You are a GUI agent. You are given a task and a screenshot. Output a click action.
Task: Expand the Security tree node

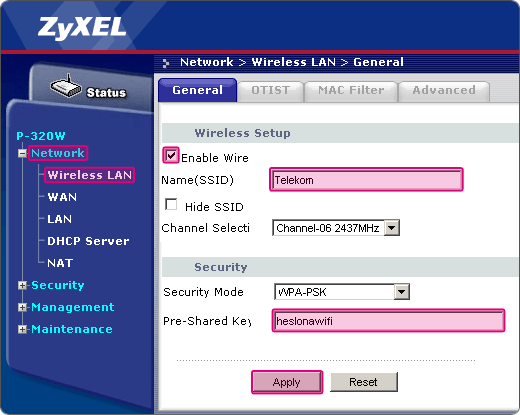(22, 285)
